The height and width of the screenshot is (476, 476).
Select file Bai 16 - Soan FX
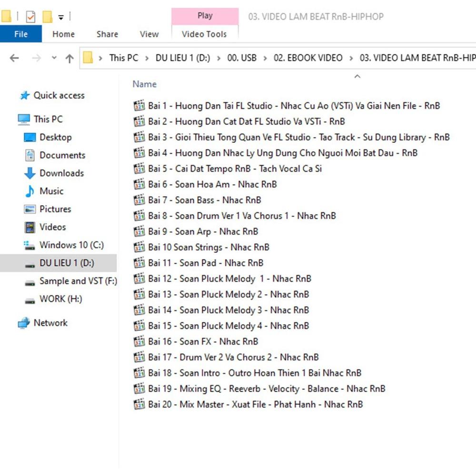tap(203, 341)
